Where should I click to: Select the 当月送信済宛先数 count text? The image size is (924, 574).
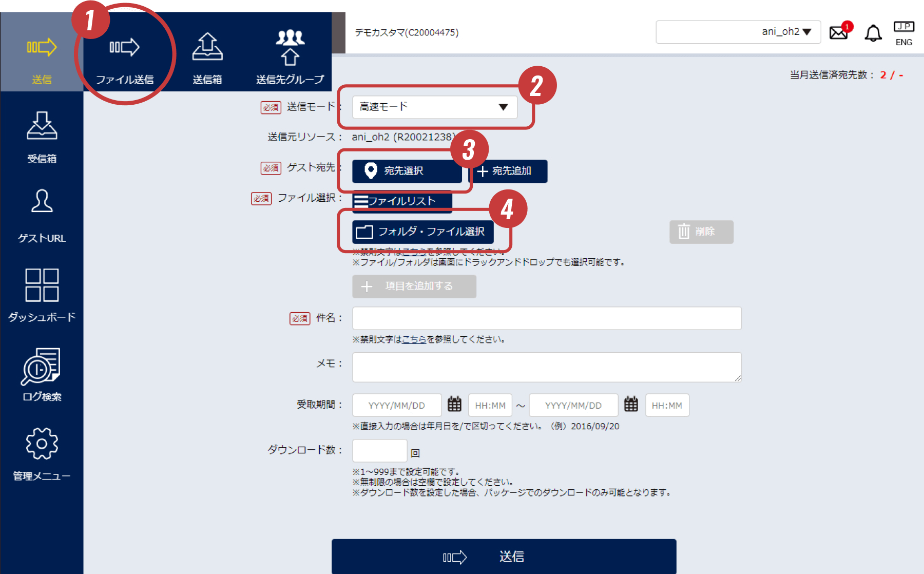click(846, 75)
